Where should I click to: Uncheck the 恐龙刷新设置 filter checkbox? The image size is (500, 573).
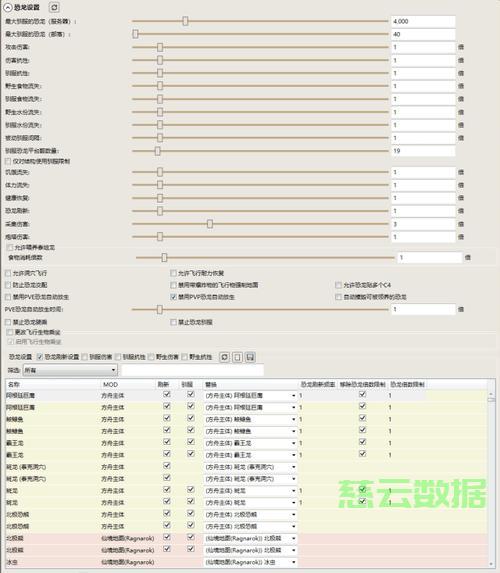point(40,357)
